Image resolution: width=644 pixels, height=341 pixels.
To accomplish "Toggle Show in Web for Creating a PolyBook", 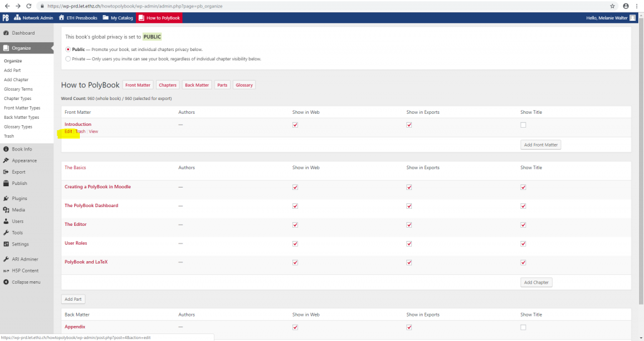I will 296,187.
